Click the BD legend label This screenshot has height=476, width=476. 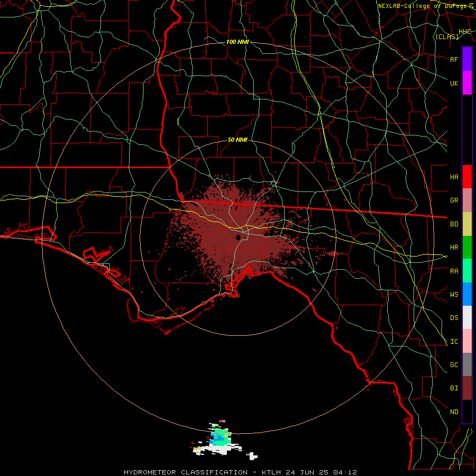[454, 224]
